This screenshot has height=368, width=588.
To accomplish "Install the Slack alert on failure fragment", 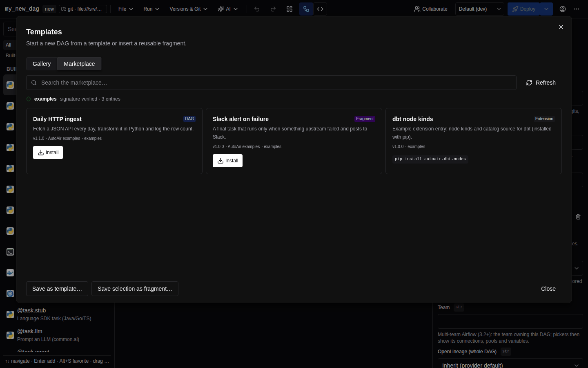I will coord(227,161).
